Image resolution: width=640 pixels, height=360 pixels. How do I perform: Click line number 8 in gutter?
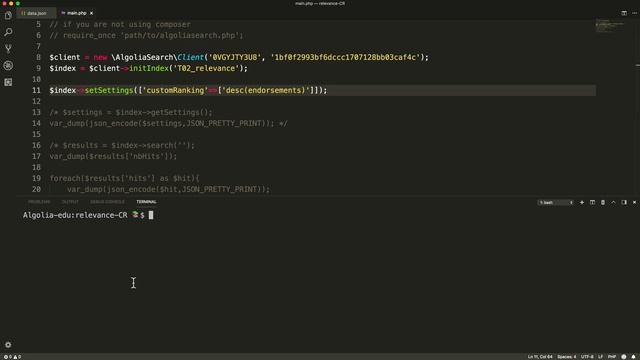tap(38, 57)
